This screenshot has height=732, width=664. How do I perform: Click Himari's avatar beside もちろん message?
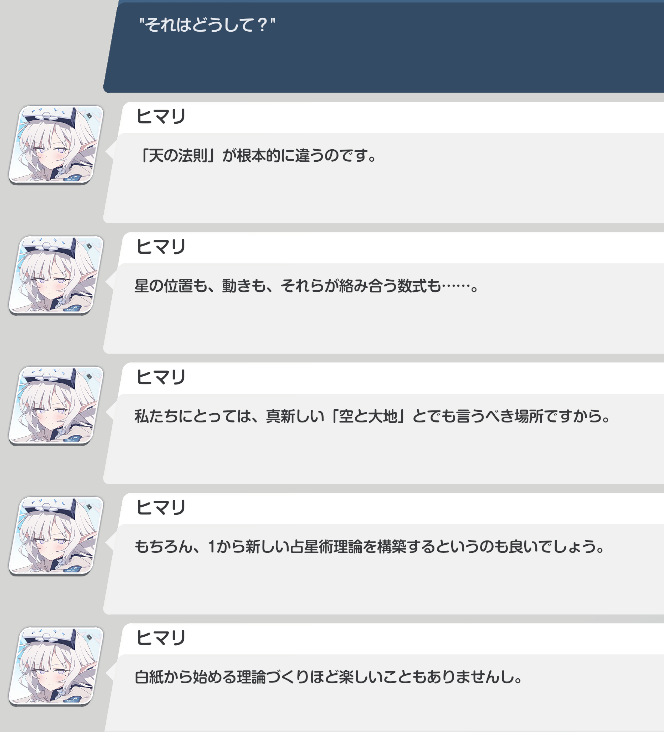[56, 536]
